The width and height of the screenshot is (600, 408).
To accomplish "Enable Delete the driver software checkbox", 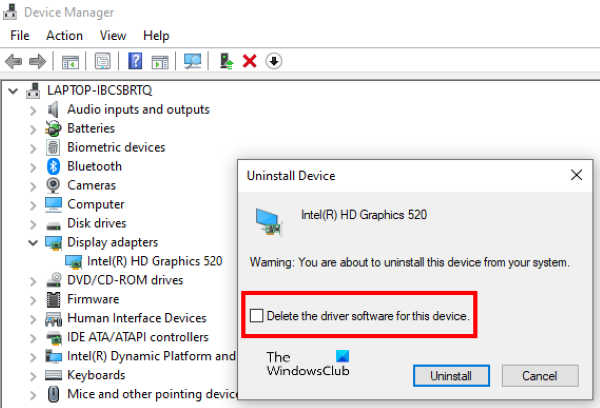I will coord(257,316).
